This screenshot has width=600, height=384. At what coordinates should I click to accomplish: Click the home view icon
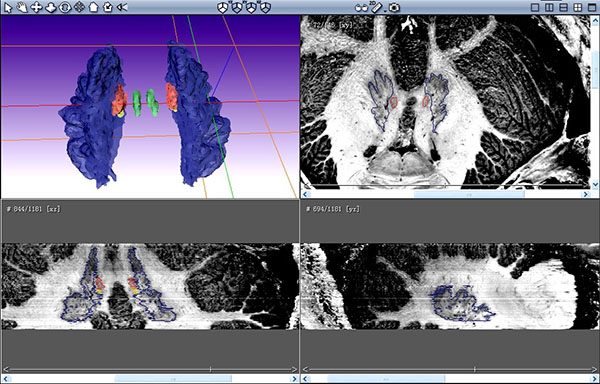click(x=94, y=7)
